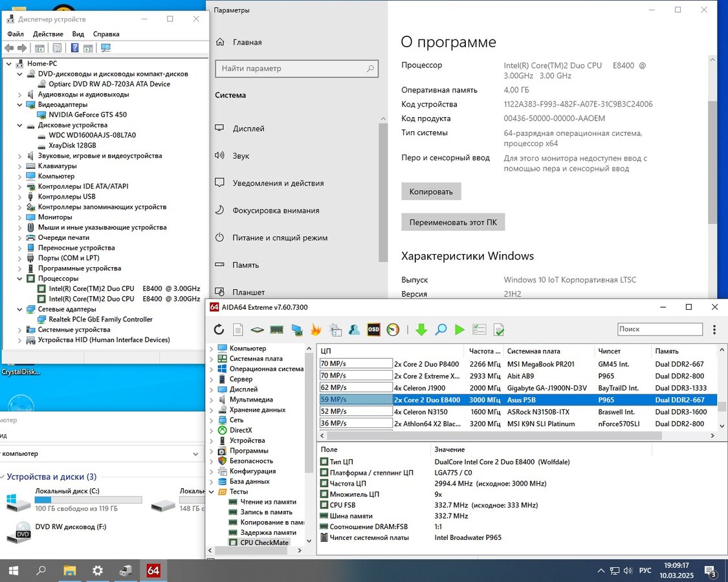Click the checklist results icon in AIDA64 toolbar
The height and width of the screenshot is (582, 728).
(x=479, y=330)
